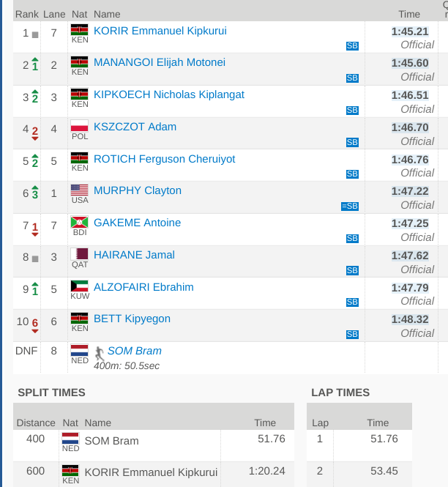Open KIPKOECH Nicholas Kiplangat's profile link
The width and height of the screenshot is (448, 487).
(169, 94)
